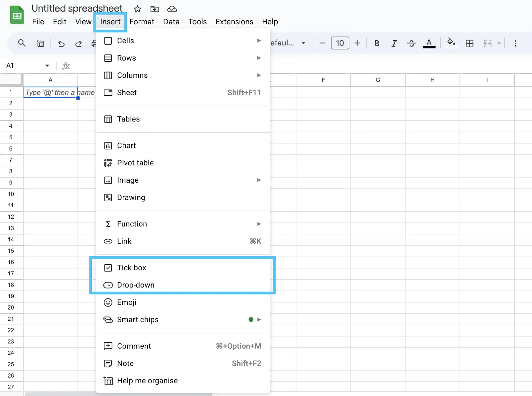The height and width of the screenshot is (396, 532).
Task: Toggle bold formatting
Action: 377,43
